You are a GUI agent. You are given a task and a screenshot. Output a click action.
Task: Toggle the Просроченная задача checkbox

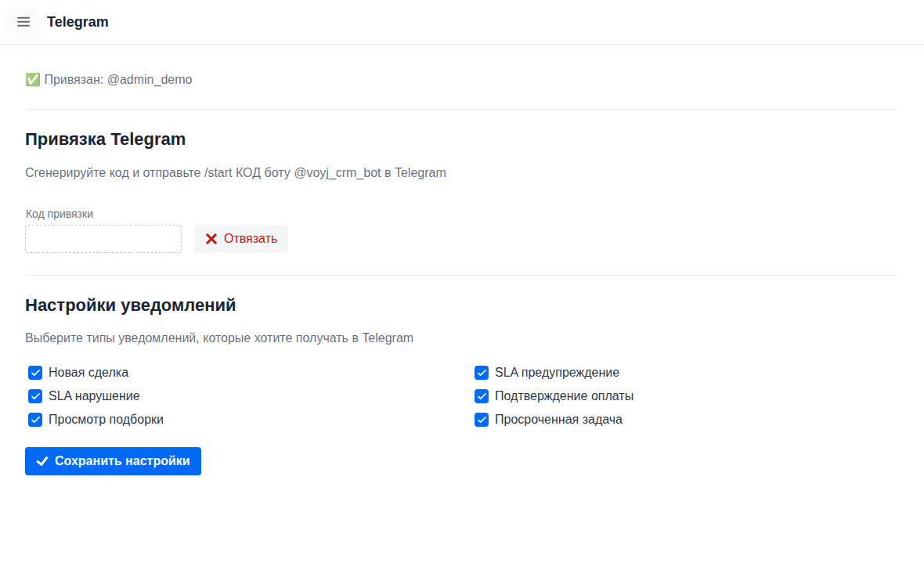pos(481,420)
